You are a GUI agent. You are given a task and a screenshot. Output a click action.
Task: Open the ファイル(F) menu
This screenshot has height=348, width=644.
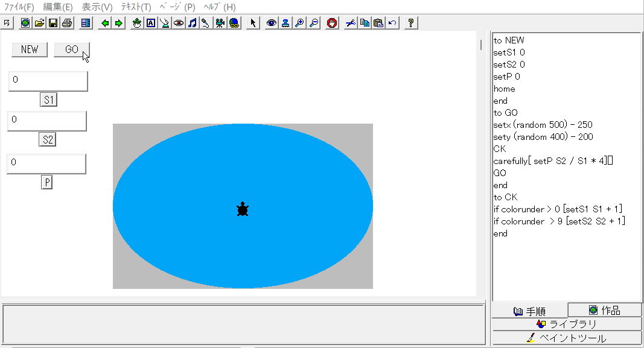19,7
